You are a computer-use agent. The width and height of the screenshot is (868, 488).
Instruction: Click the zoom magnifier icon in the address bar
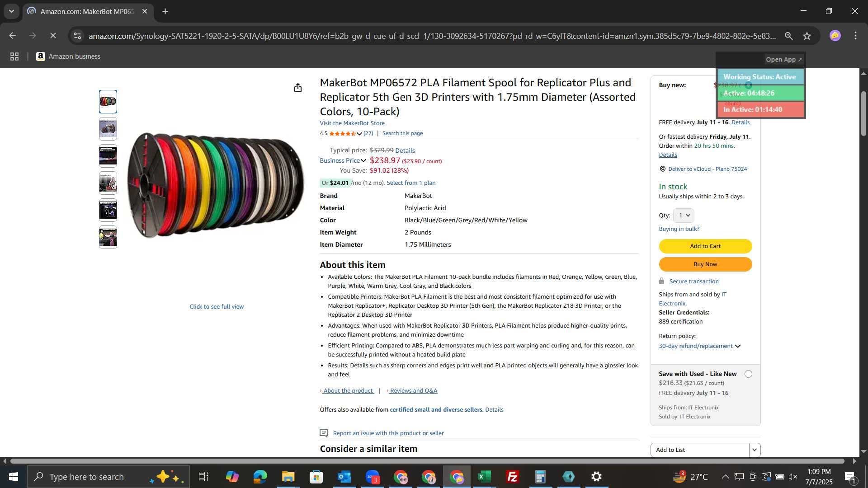(x=788, y=36)
